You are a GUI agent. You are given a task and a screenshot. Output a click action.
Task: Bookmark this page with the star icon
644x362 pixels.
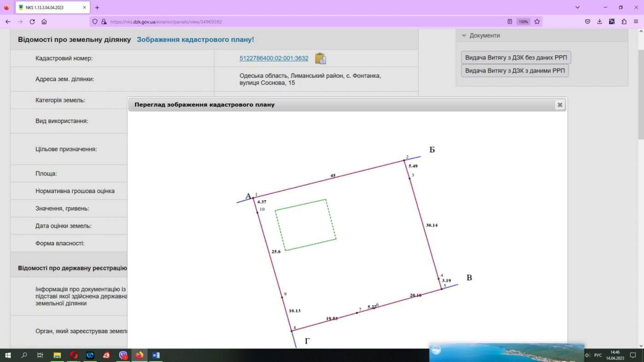point(537,22)
